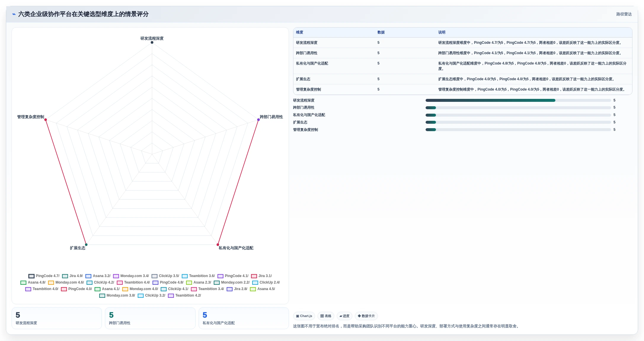Open the 研发流程深度 summary card

coord(57,318)
